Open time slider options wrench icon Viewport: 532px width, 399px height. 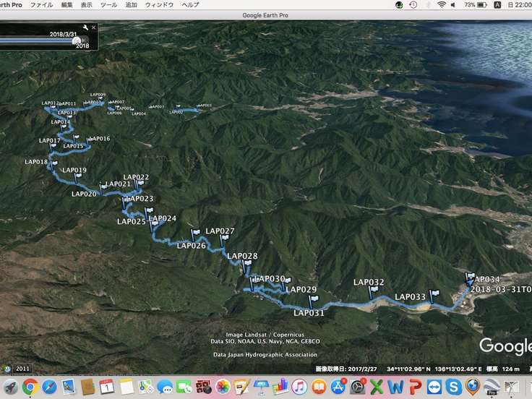(86, 28)
